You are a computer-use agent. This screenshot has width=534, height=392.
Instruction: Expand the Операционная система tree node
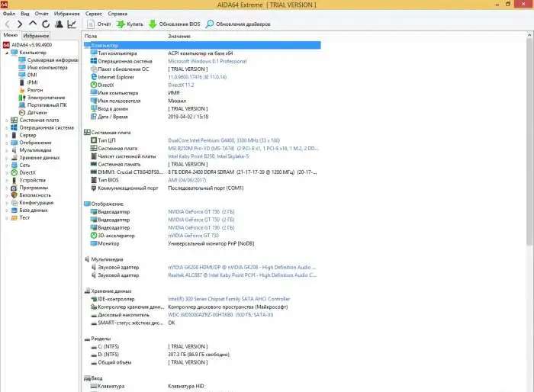[6, 127]
